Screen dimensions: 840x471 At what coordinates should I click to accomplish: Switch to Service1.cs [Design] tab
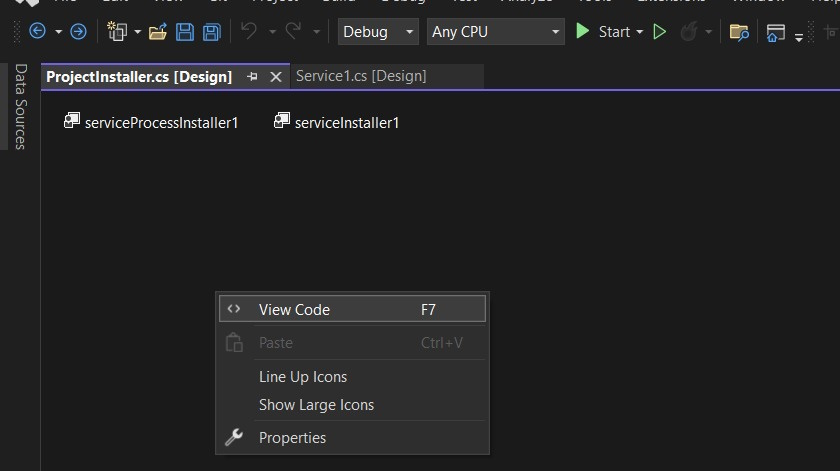[361, 76]
